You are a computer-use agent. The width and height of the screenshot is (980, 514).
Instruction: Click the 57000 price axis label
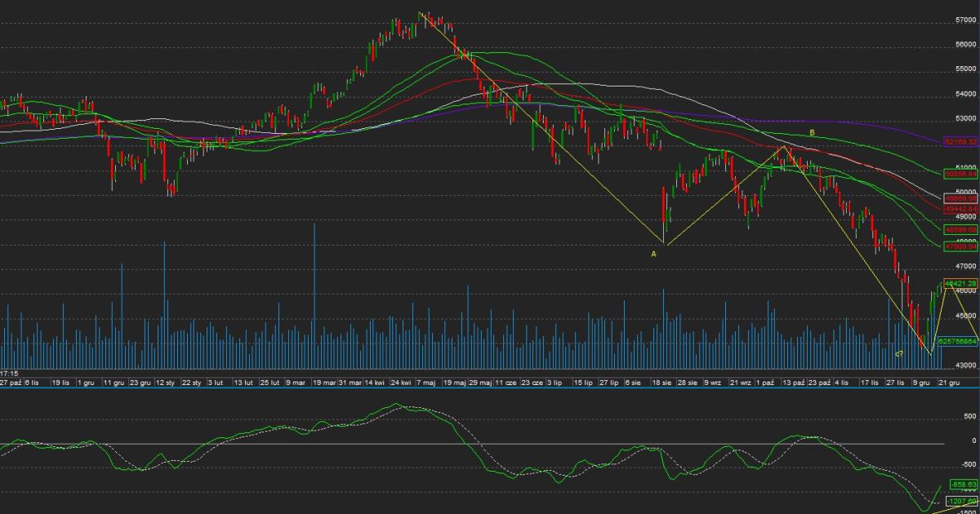[x=965, y=20]
